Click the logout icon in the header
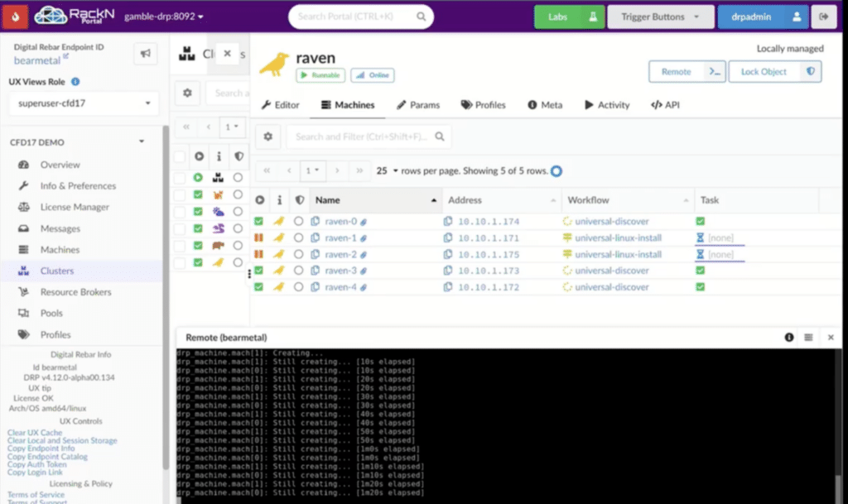This screenshot has width=848, height=504. coord(824,17)
